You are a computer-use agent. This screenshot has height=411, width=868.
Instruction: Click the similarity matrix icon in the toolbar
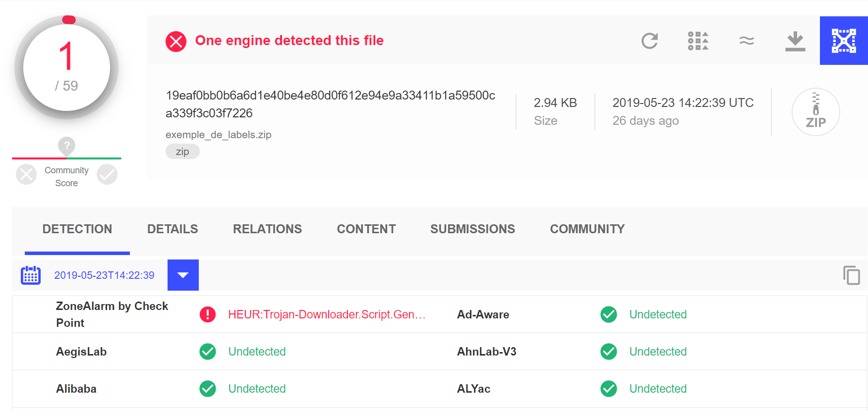(697, 41)
